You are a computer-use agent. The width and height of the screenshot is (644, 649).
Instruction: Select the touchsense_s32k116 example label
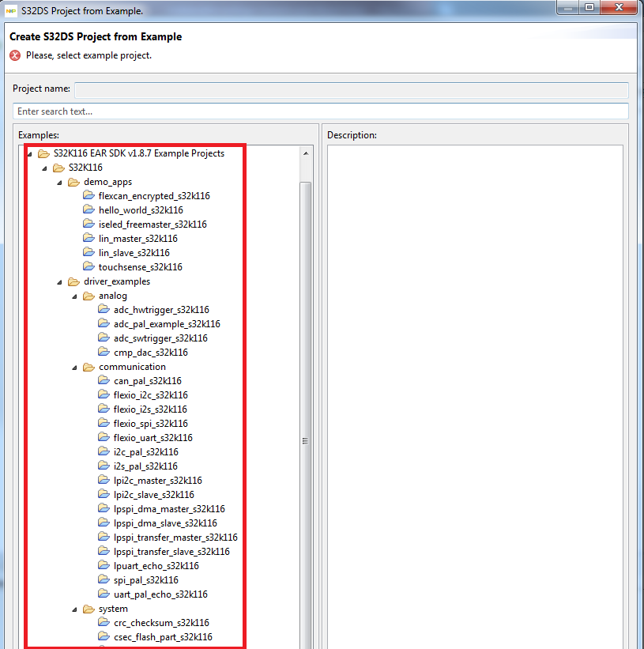pos(140,267)
